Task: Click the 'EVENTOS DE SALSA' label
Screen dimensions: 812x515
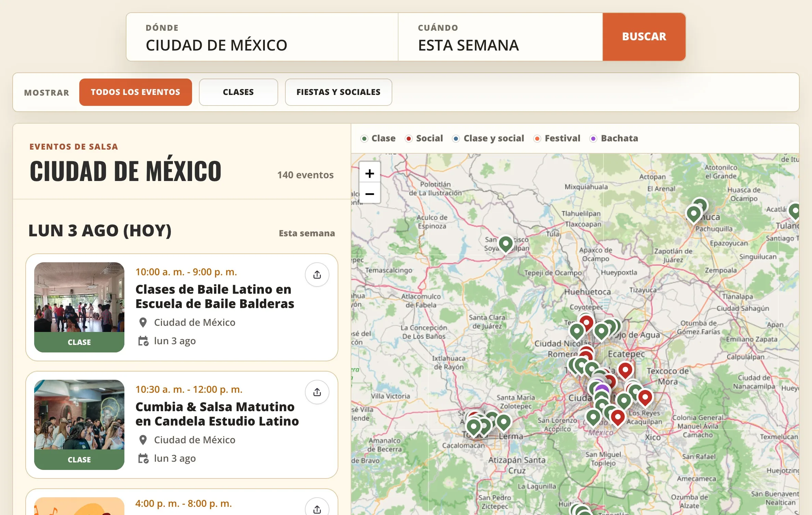Action: (74, 147)
